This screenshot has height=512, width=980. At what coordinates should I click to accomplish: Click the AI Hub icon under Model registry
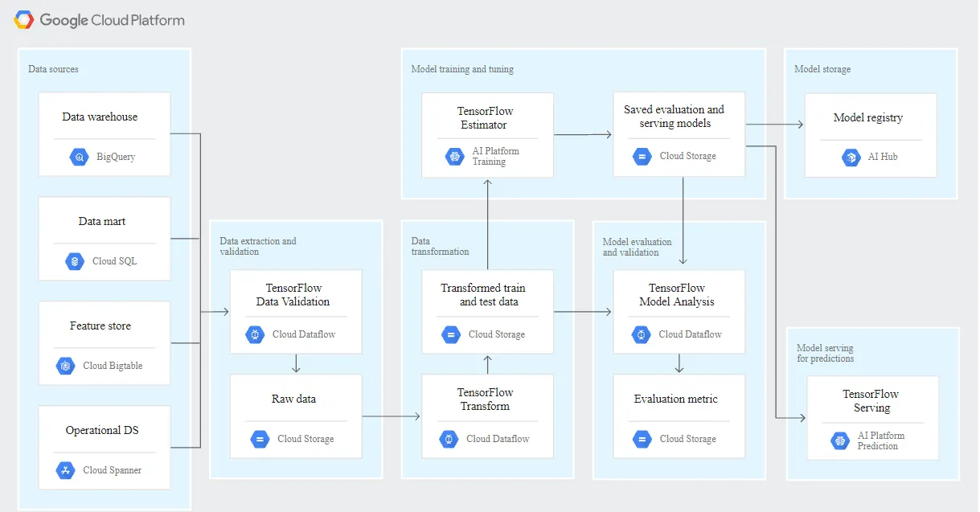(x=851, y=157)
